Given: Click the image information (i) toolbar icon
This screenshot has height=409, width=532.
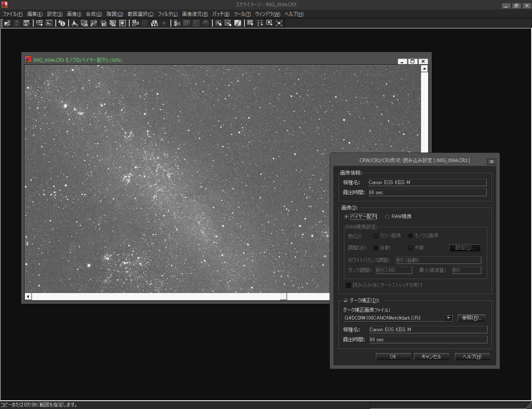Looking at the screenshot, I should pyautogui.click(x=62, y=23).
